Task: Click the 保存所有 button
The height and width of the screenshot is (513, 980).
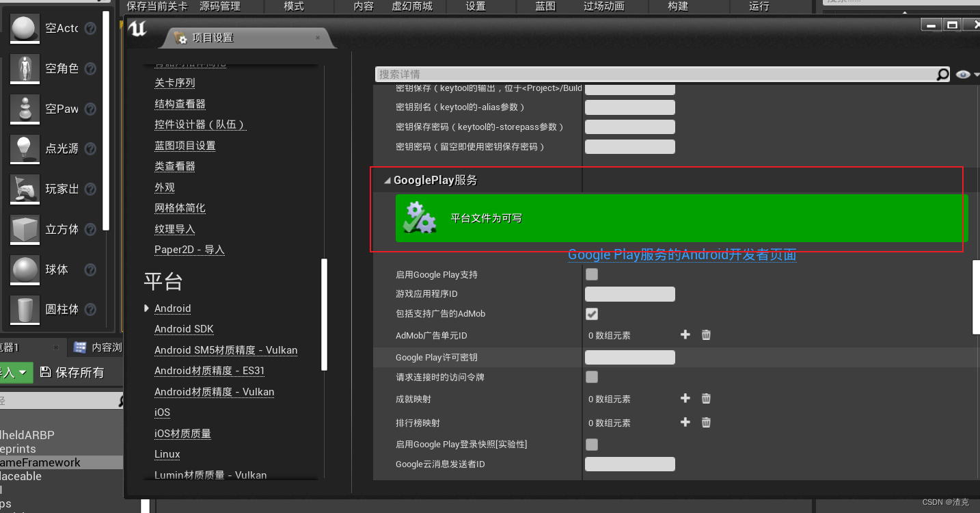Action: (72, 372)
